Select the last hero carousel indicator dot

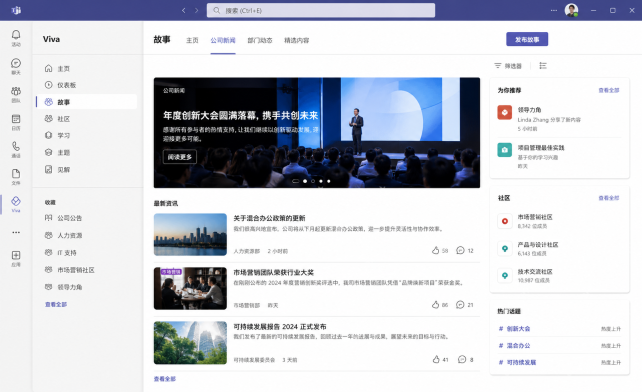(x=328, y=181)
